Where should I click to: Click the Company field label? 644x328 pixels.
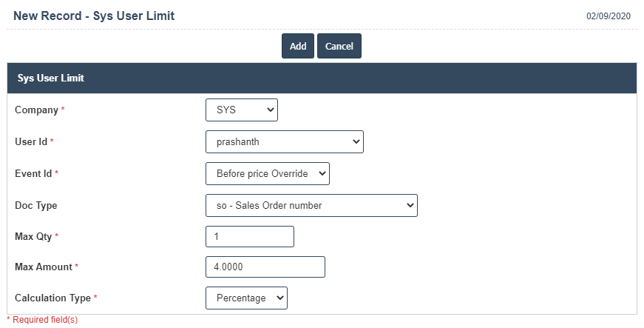pyautogui.click(x=36, y=110)
